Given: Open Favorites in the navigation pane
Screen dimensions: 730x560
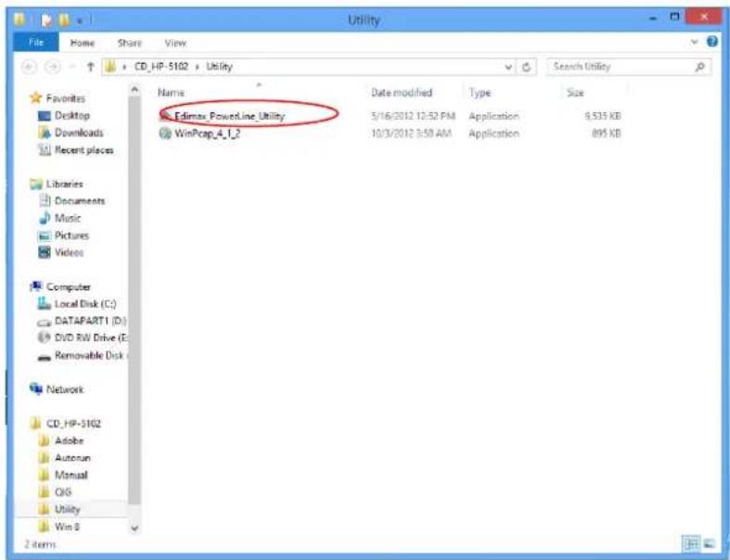Looking at the screenshot, I should tap(66, 98).
